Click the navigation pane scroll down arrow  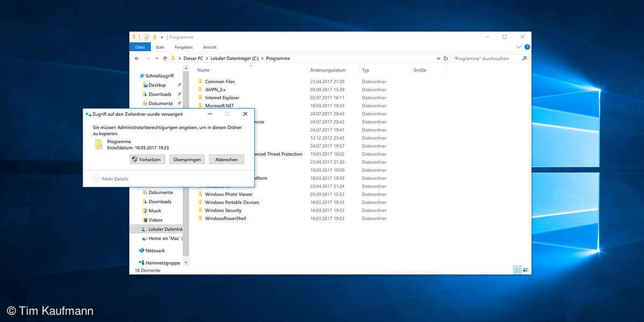coord(186,263)
